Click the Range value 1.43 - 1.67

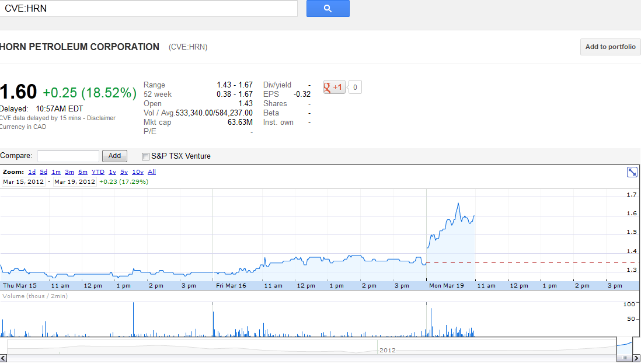(x=235, y=85)
